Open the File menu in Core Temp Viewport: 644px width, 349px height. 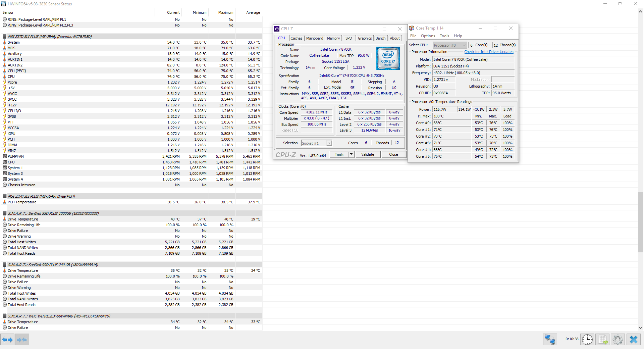pyautogui.click(x=413, y=36)
